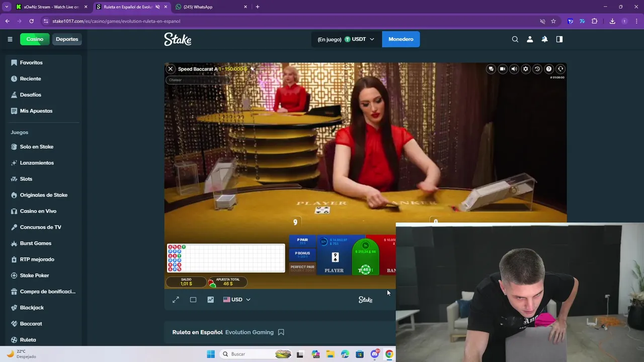This screenshot has height=362, width=644.
Task: Bet on the P PAIR spot
Action: [302, 241]
